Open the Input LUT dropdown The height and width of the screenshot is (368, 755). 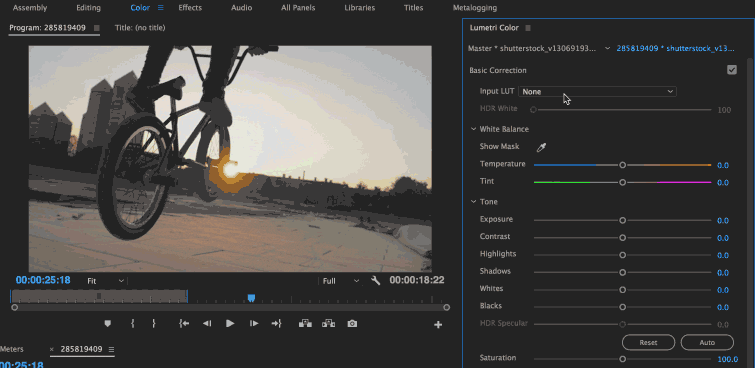coord(597,92)
